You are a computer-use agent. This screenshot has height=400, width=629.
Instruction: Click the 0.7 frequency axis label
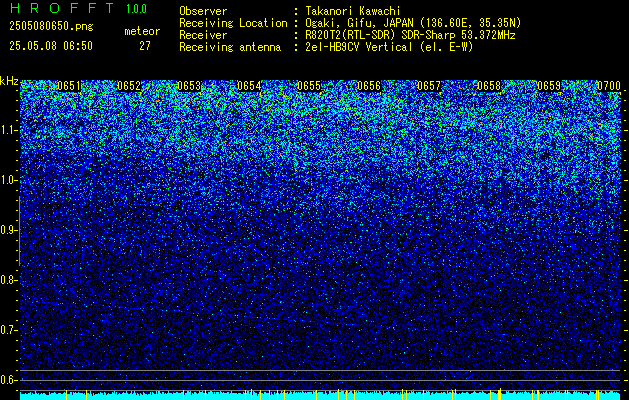point(8,330)
